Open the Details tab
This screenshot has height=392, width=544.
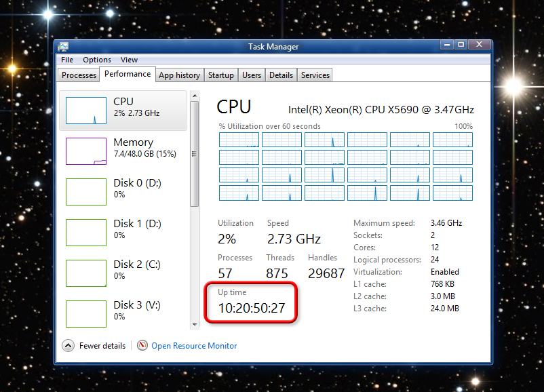tap(281, 75)
